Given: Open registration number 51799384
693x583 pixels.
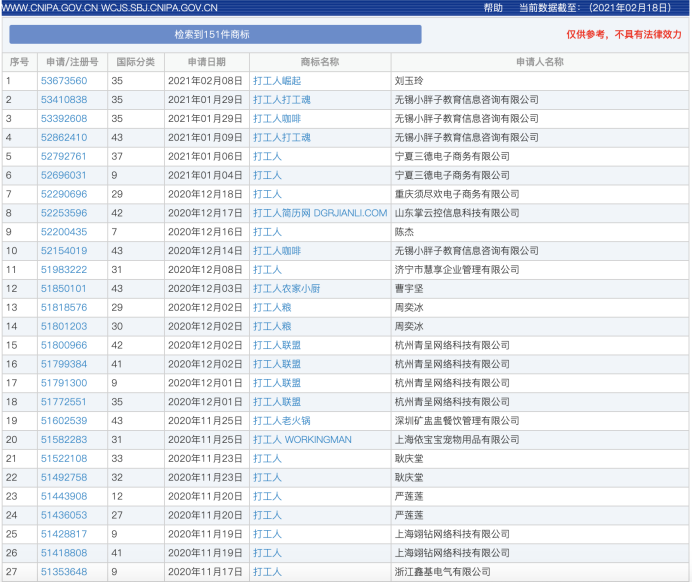Looking at the screenshot, I should 64,364.
